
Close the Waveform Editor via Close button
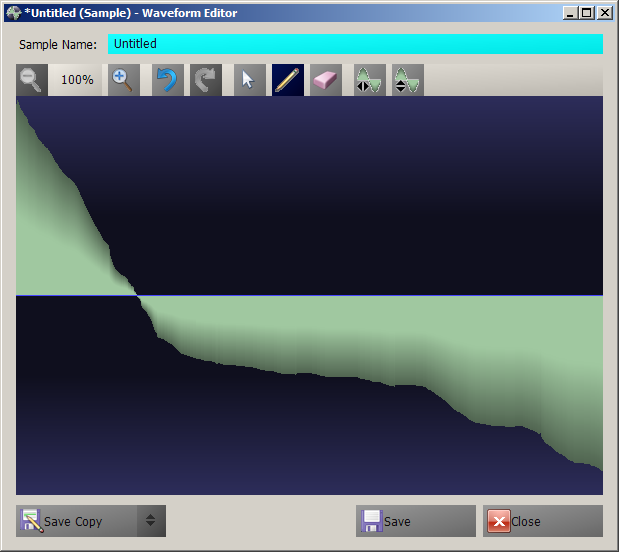pyautogui.click(x=543, y=521)
